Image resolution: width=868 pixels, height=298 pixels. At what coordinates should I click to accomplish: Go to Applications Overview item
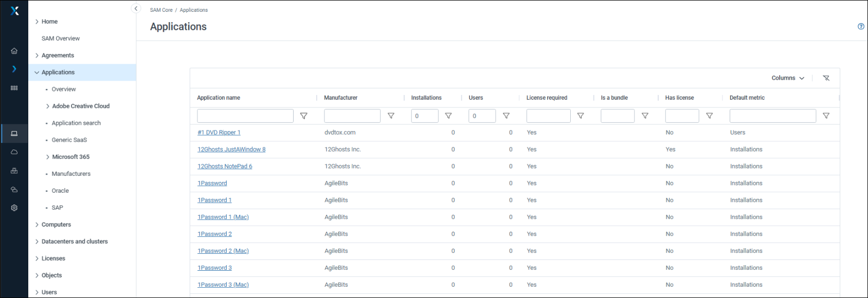[x=64, y=89]
